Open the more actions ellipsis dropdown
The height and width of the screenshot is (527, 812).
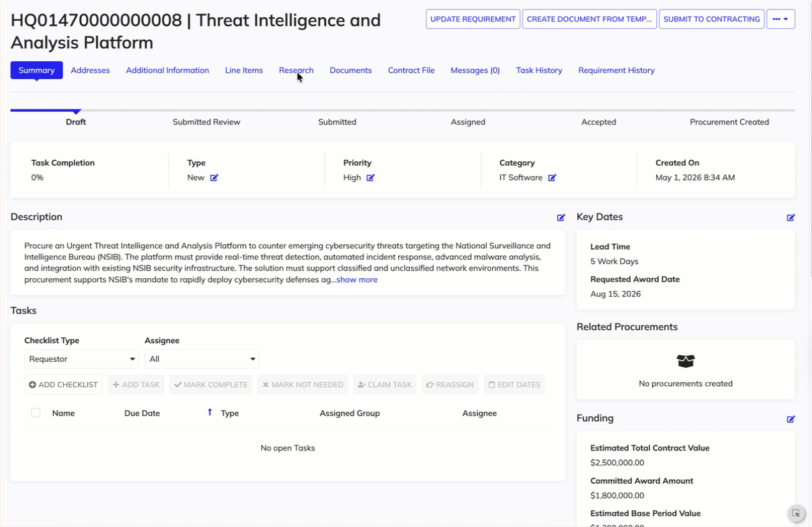781,19
